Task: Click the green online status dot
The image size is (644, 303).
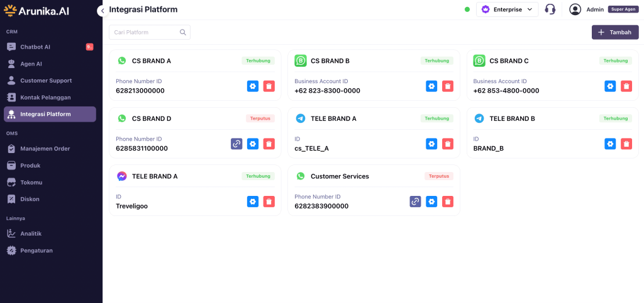Action: pos(467,9)
